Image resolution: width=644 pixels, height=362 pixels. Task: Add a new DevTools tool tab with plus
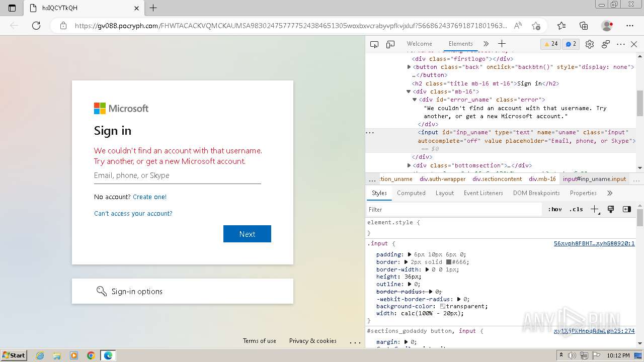click(502, 44)
